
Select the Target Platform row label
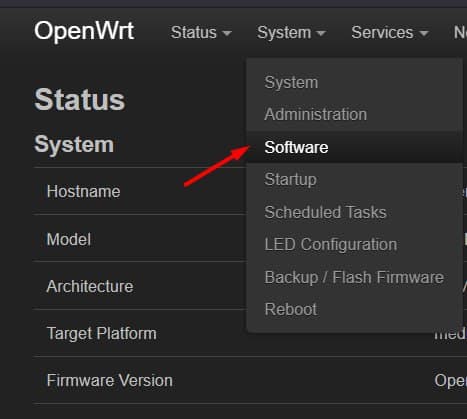102,334
